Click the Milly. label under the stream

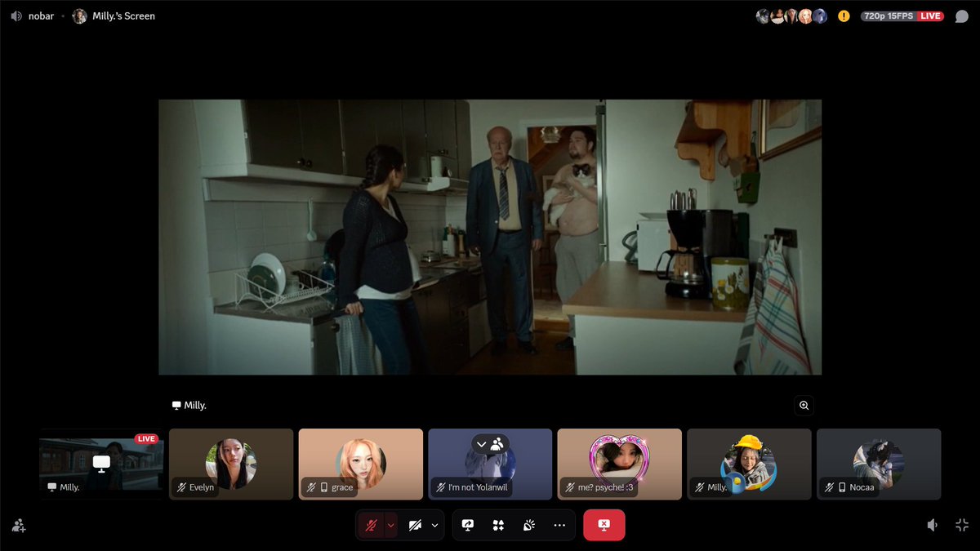pyautogui.click(x=189, y=405)
